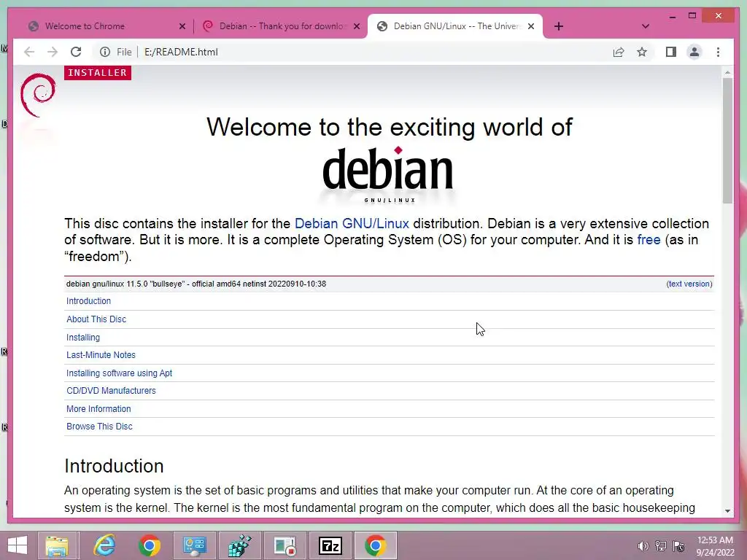Open Installing software using Apt link
The height and width of the screenshot is (560, 747).
[119, 373]
